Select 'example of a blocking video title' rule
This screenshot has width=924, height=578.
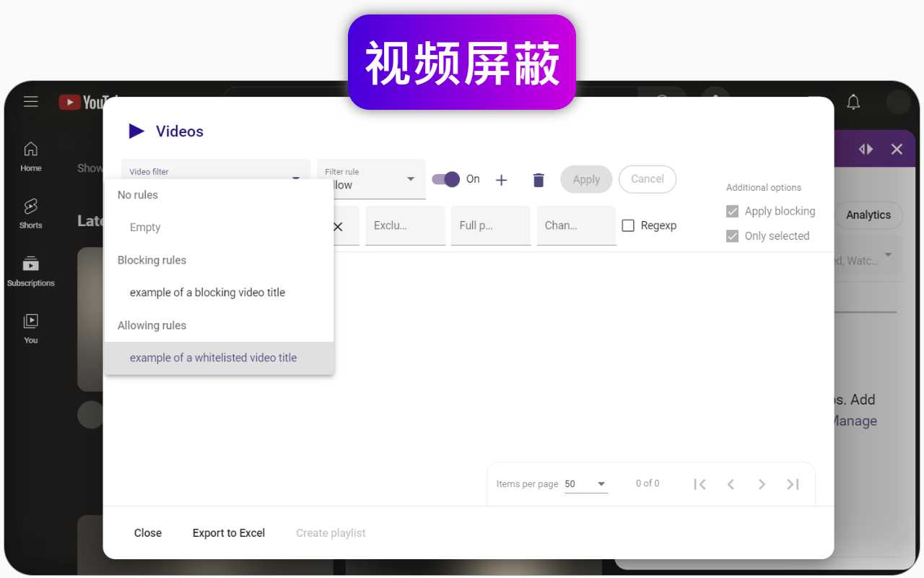[207, 292]
